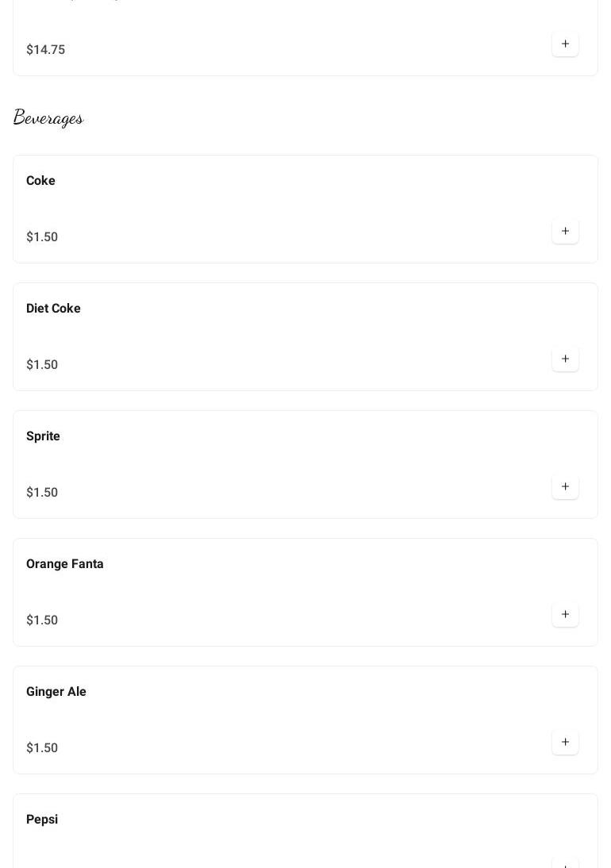Add the $14.75 item to cart

click(x=565, y=44)
